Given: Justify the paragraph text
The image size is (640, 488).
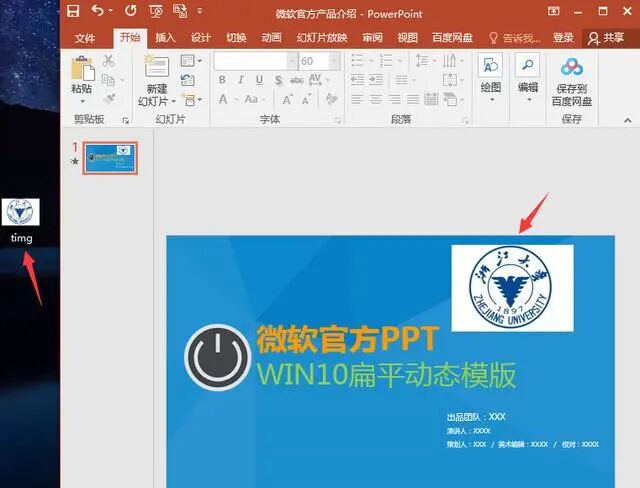Looking at the screenshot, I should click(x=413, y=99).
